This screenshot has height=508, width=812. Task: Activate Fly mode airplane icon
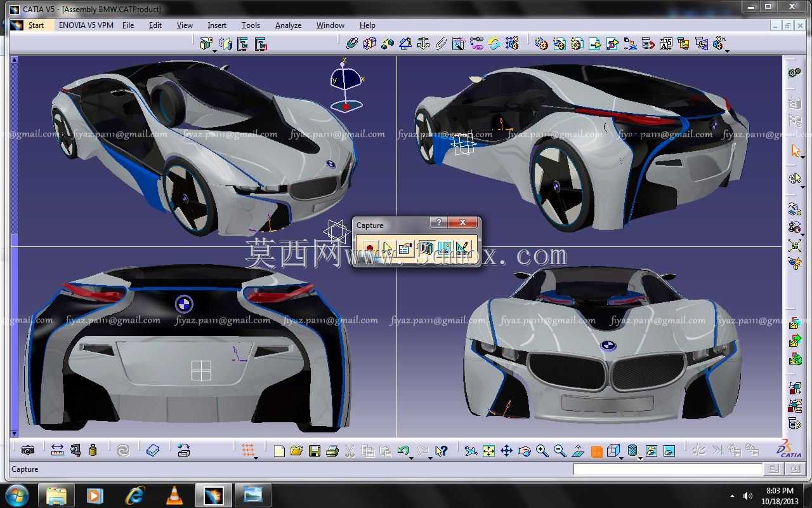[x=471, y=451]
